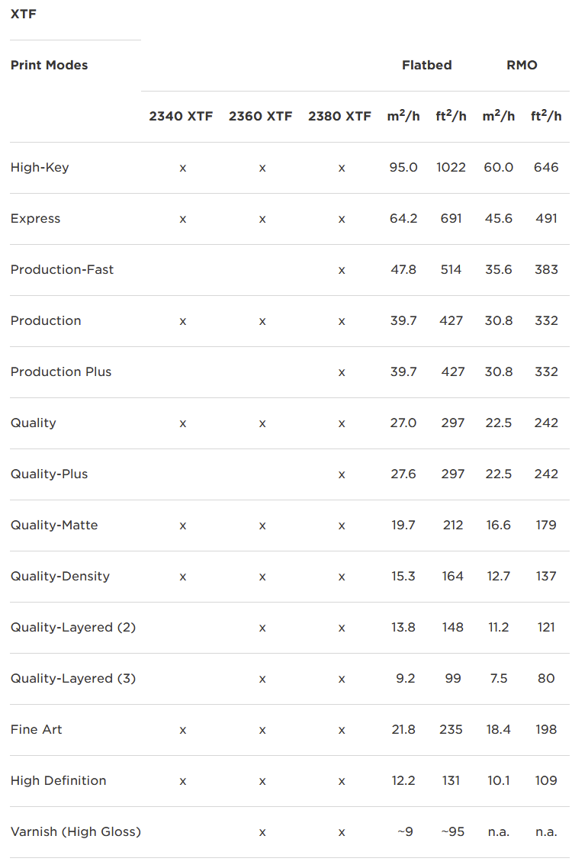Screen dimensions: 588x868
Task: Select the 95.0 flatbed speed value
Action: pyautogui.click(x=403, y=167)
